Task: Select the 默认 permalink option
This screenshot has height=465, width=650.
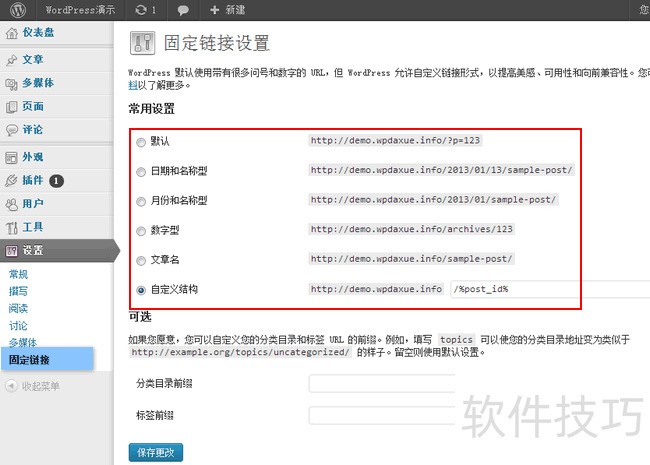Action: [141, 142]
